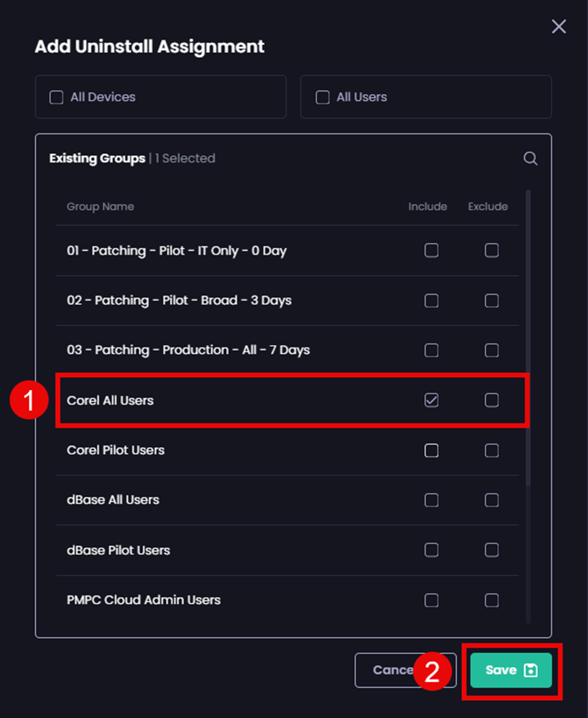Viewport: 588px width, 718px height.
Task: Open the search for existing groups
Action: coord(531,158)
